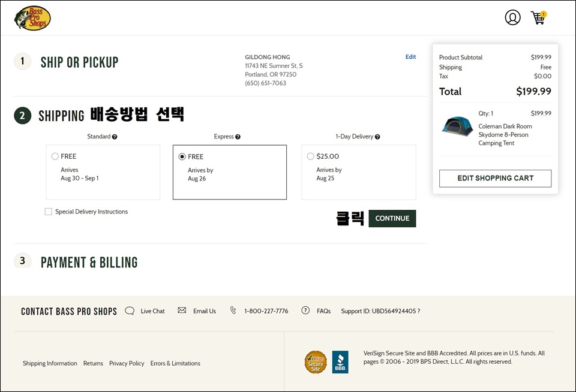Click the SHIPPING step heading
This screenshot has width=576, height=392.
click(x=61, y=116)
